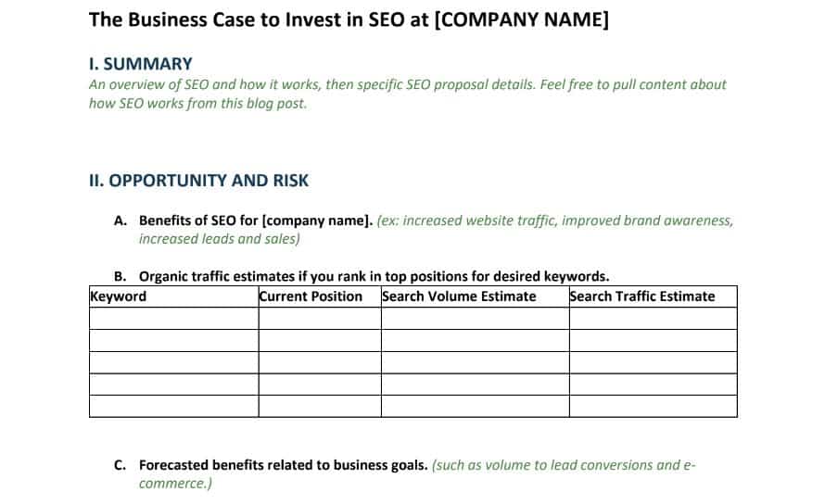Click last empty cell in Search Traffic Estimate column
The image size is (825, 504).
[x=653, y=406]
